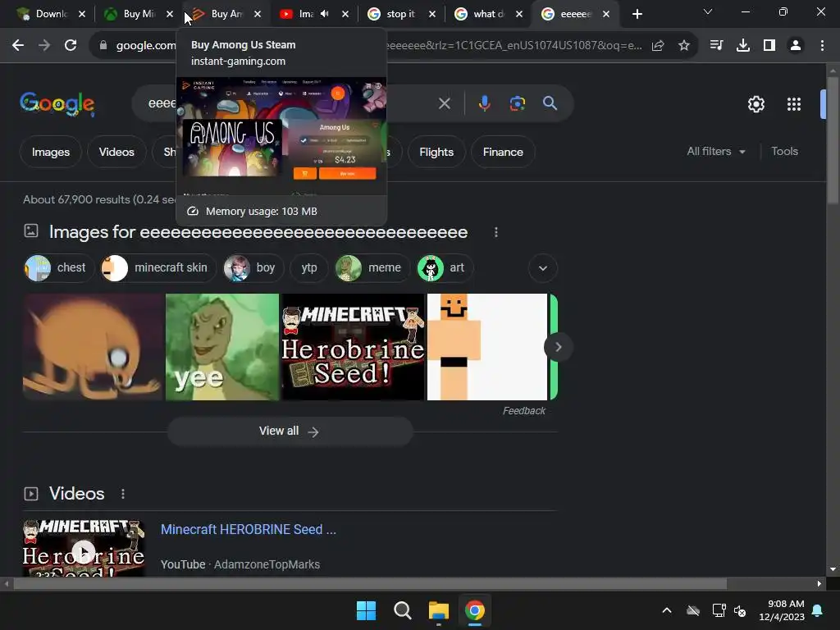
Task: Open more options for Images section
Action: (496, 232)
